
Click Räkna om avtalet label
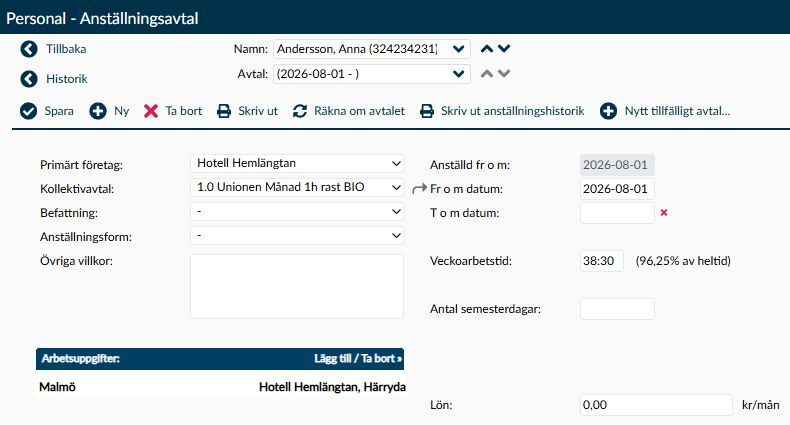[359, 111]
